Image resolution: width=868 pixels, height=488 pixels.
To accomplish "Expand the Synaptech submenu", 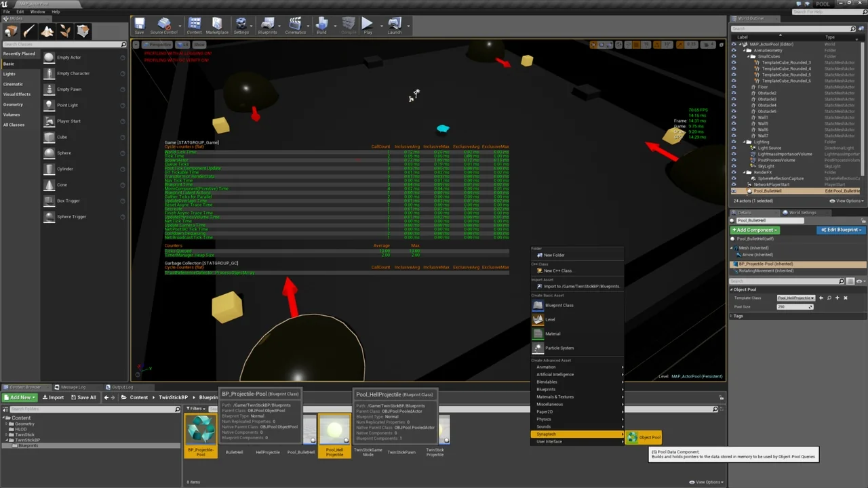I will pos(576,434).
